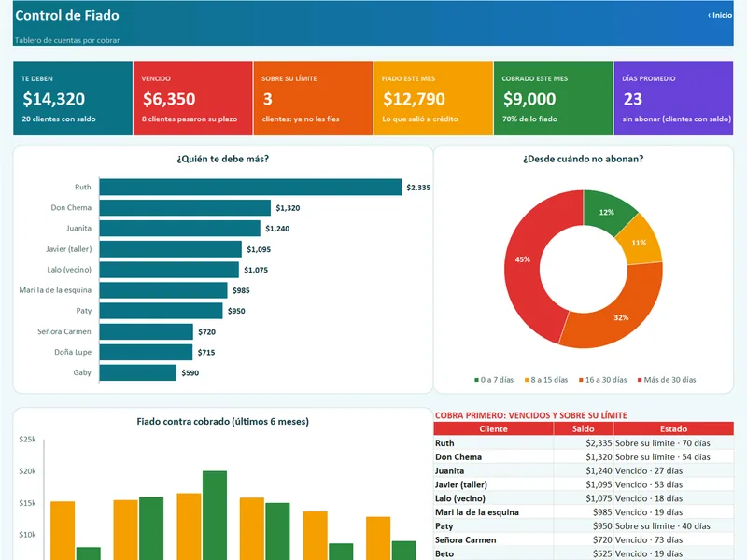Viewport: 747px width, 560px height.
Task: Click the Saldo column header
Action: pos(583,428)
